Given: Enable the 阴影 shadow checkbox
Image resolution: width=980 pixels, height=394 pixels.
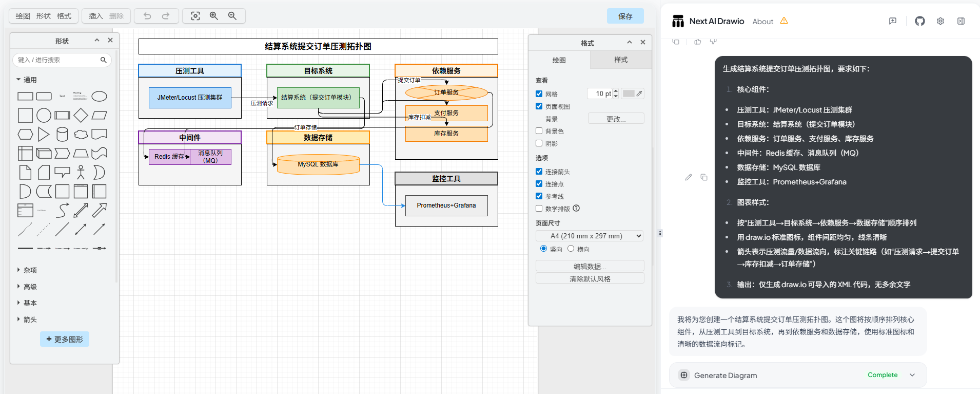Looking at the screenshot, I should pyautogui.click(x=539, y=143).
